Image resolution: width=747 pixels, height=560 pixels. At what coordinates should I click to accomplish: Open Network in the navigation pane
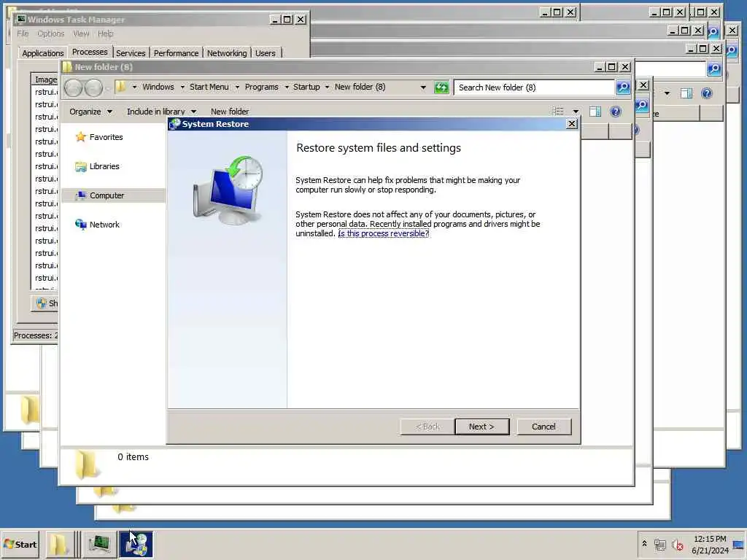[x=104, y=225]
